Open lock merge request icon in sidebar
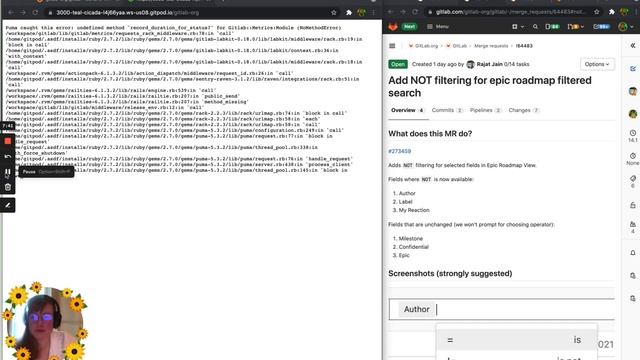Screen dimensions: 640x360 (x=633, y=205)
